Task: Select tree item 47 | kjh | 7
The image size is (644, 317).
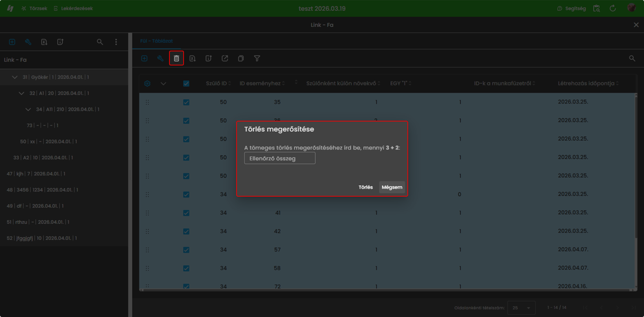Action: 36,174
